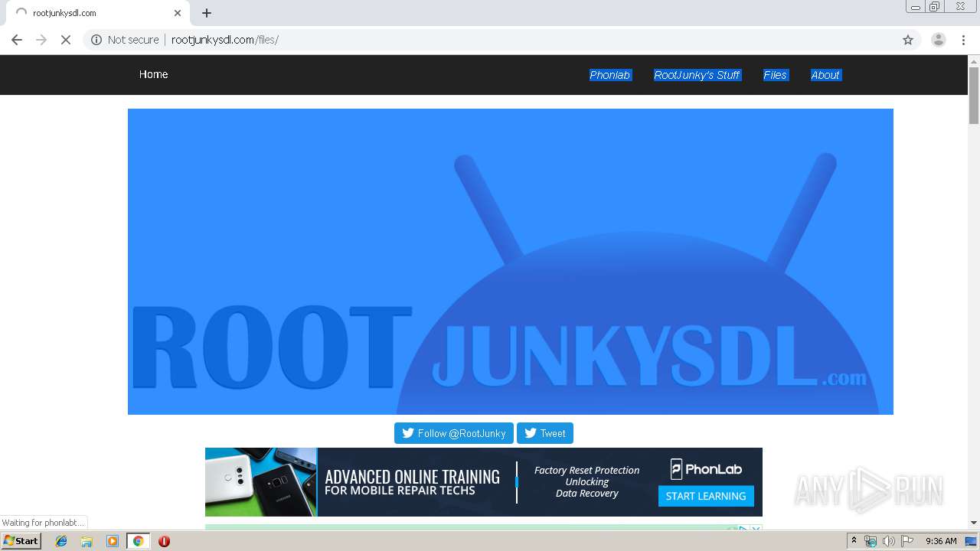Close the rootjunkysdl.com tab

point(178,13)
